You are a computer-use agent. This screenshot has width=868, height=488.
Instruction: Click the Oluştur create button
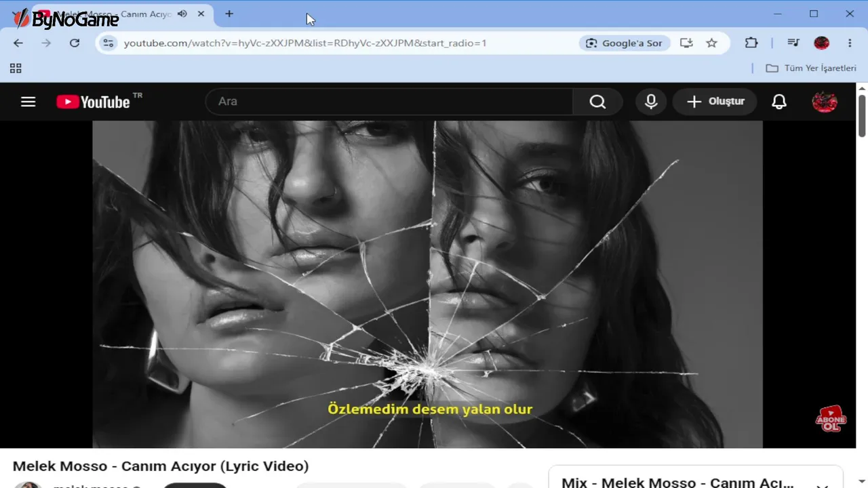click(x=715, y=102)
